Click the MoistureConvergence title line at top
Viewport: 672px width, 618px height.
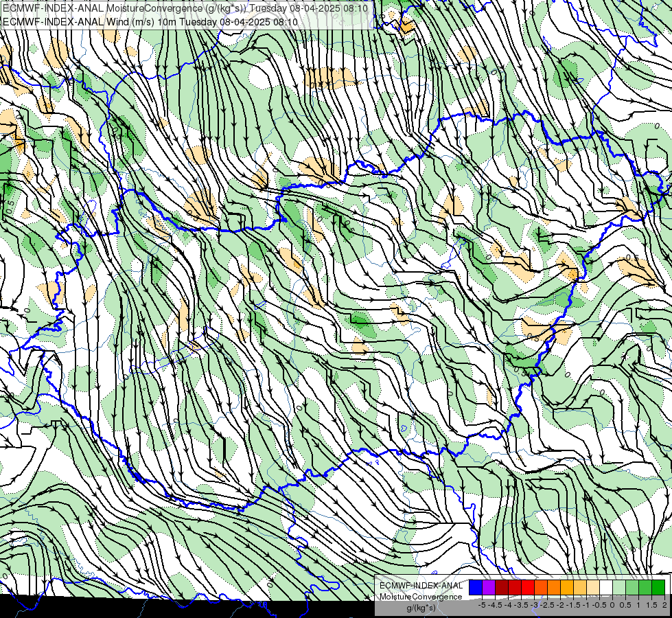click(x=185, y=8)
